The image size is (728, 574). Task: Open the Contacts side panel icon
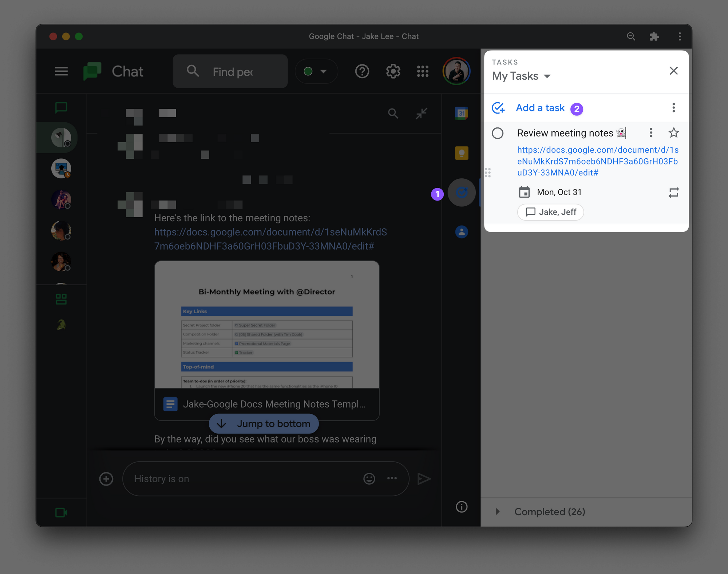[461, 232]
